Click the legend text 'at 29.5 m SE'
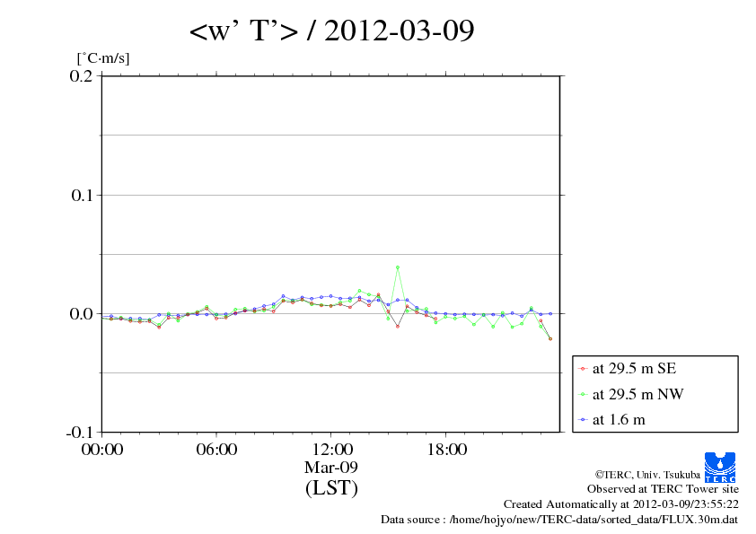Screen dimensions: 756x534 point(634,369)
